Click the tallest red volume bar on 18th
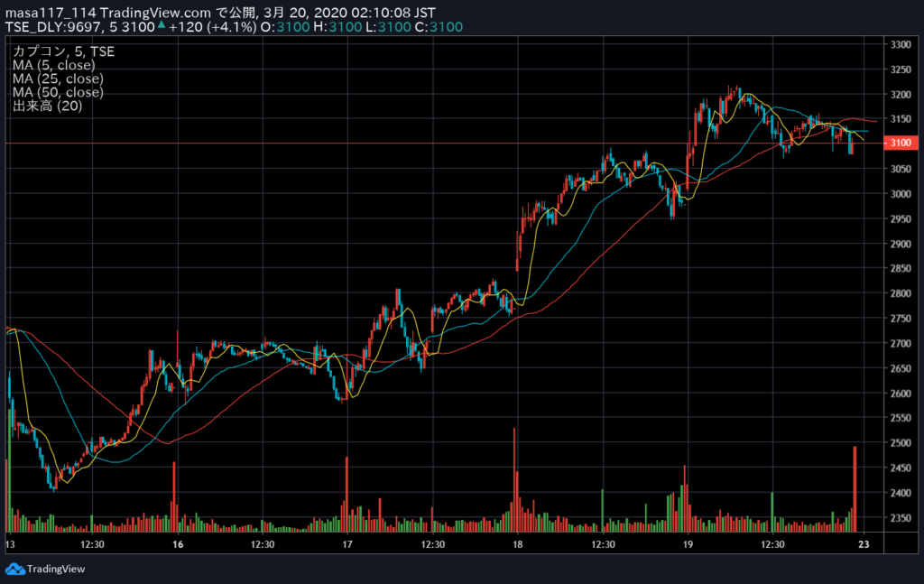The width and height of the screenshot is (924, 584). 514,480
